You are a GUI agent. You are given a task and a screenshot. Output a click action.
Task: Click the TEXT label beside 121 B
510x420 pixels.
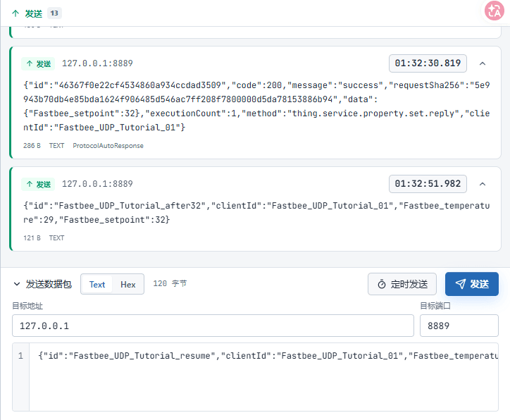coord(56,237)
